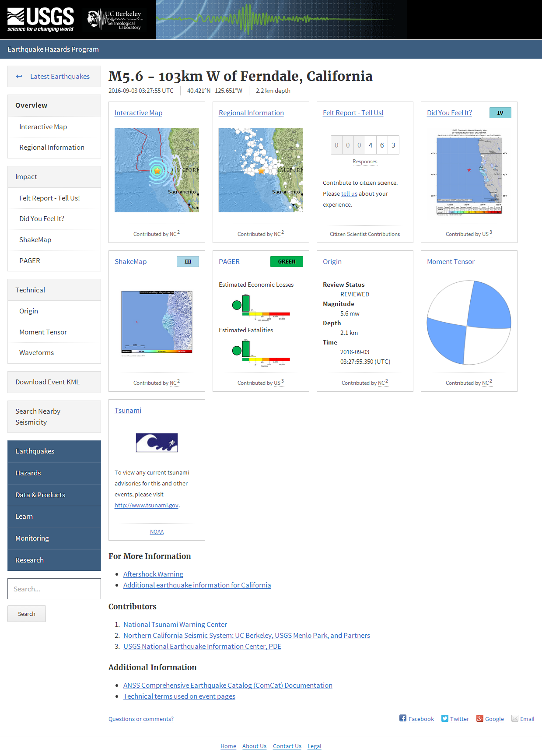Viewport: 542px width, 756px height.
Task: Select Waveforms in the Technical sidebar section
Action: point(37,353)
